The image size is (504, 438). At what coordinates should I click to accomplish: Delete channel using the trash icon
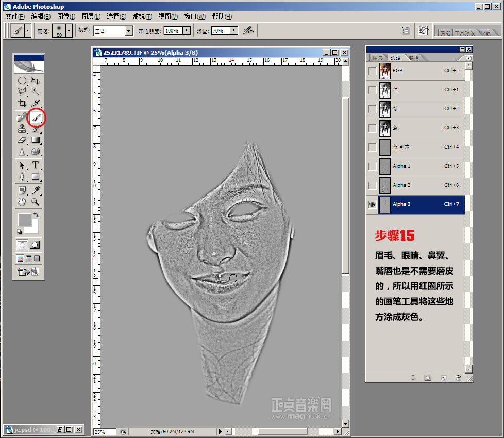pos(458,378)
